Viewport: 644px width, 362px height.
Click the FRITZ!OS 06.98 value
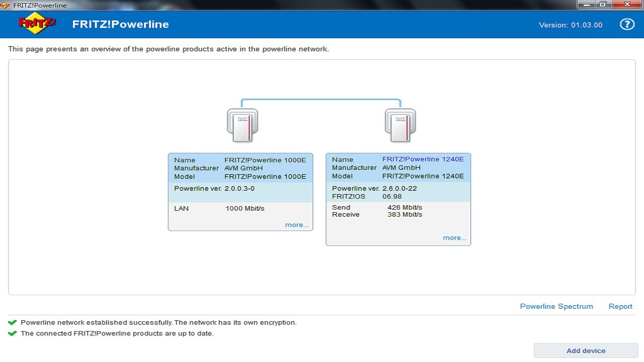tap(392, 196)
